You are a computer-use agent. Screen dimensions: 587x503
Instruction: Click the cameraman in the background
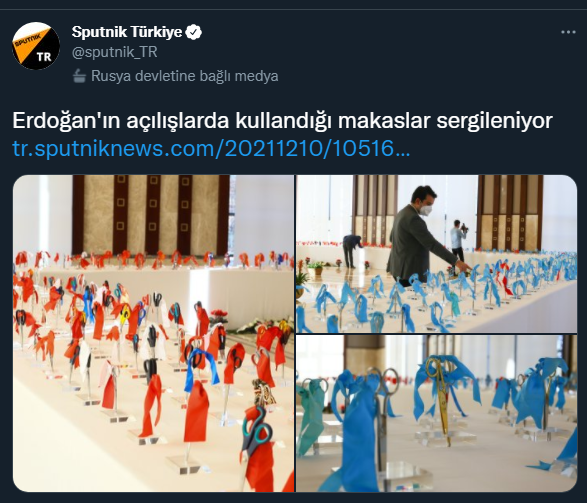(x=458, y=240)
